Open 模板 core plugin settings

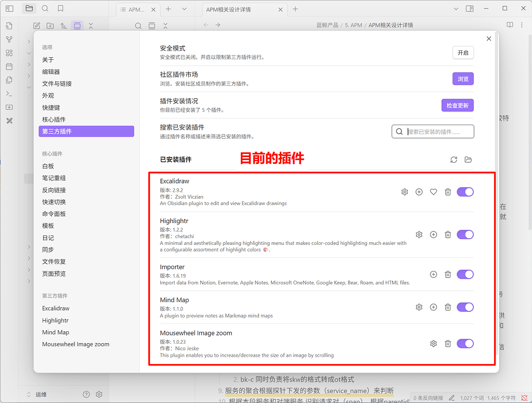pyautogui.click(x=86, y=226)
